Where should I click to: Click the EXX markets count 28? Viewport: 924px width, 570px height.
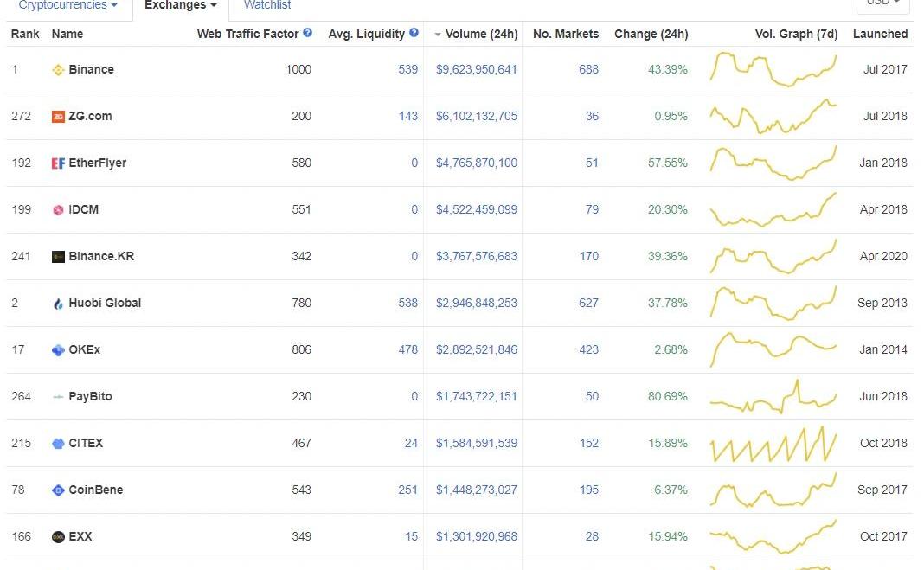(x=592, y=537)
